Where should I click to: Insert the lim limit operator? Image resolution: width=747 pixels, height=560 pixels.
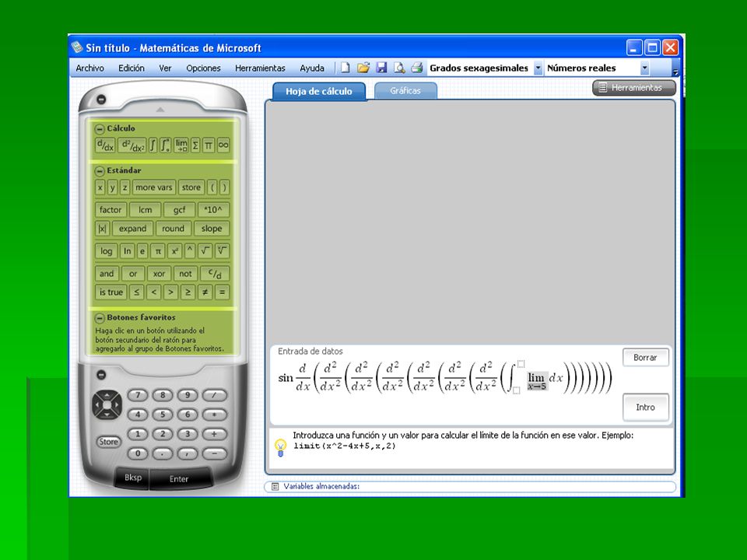coord(181,145)
